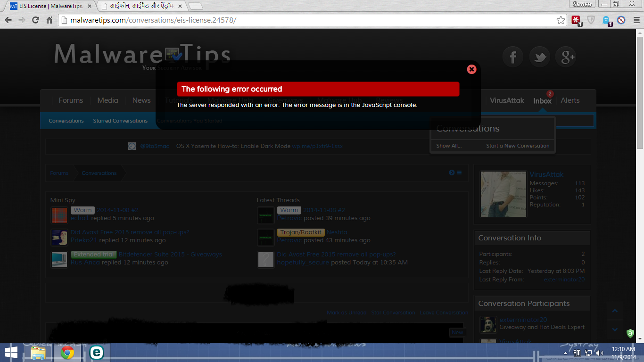The height and width of the screenshot is (362, 644).
Task: Click the blue arrow icon beside the breadcrumb
Action: click(x=452, y=173)
